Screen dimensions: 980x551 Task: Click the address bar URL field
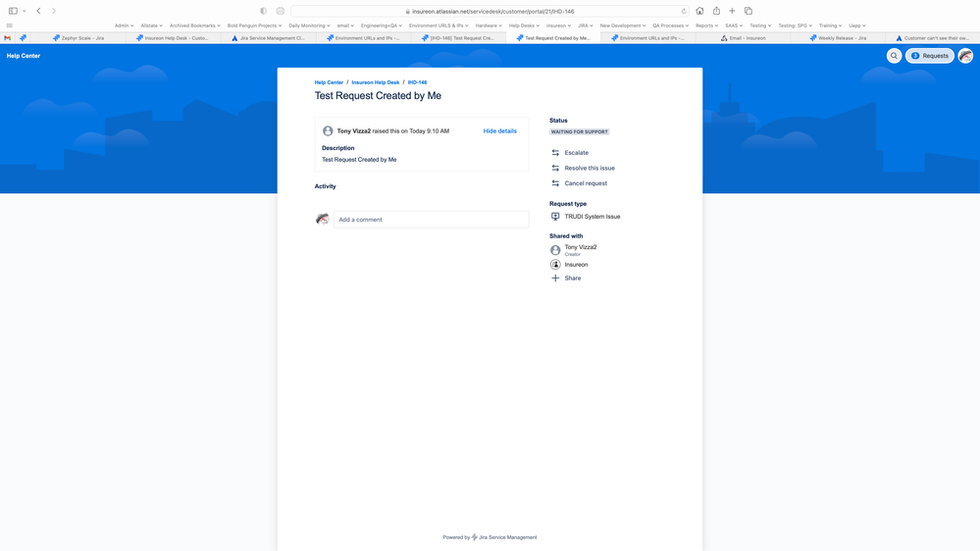(x=490, y=11)
